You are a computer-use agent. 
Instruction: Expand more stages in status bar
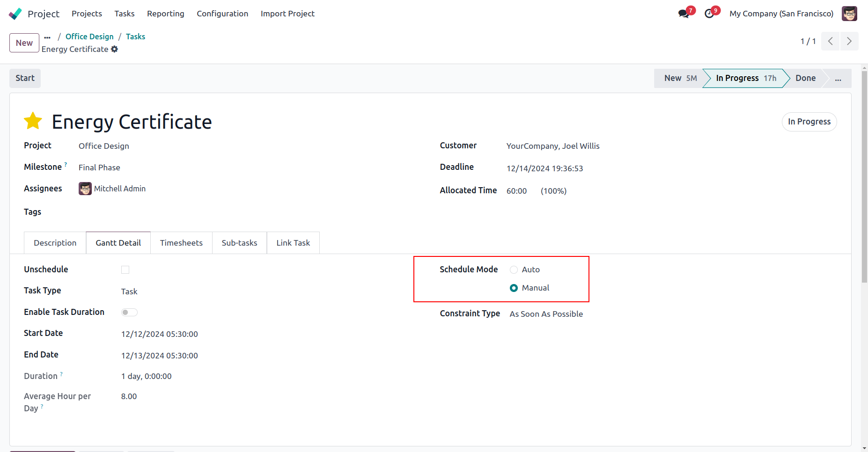838,78
